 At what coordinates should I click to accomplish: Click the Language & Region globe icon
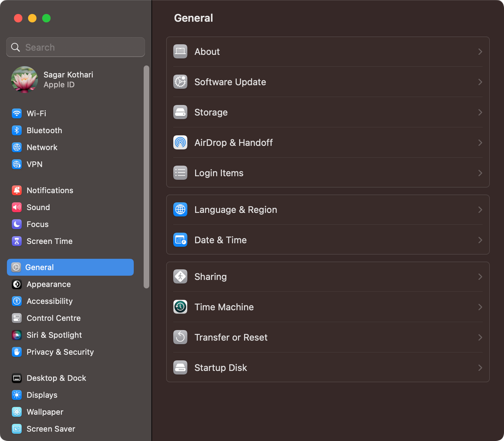(x=180, y=210)
